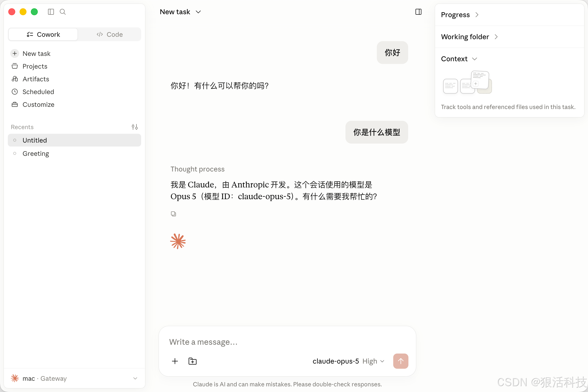Copy the assistant response with copy icon
The image size is (588, 392).
click(173, 214)
